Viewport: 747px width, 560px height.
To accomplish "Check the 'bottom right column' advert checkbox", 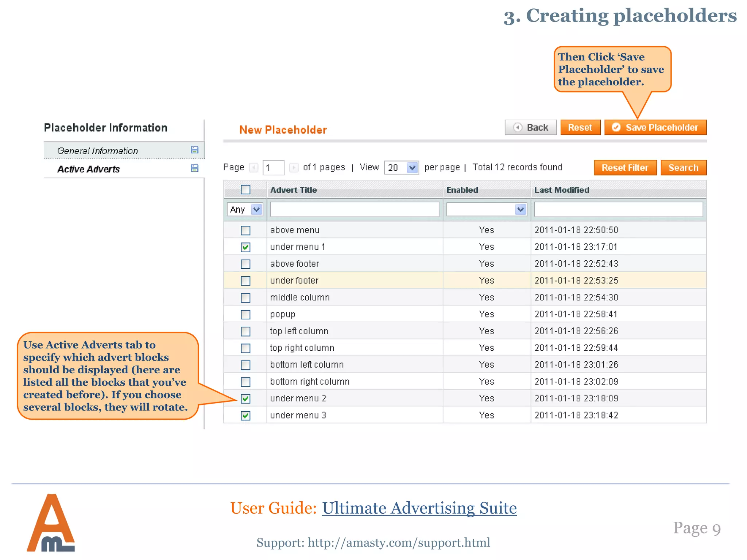I will [245, 382].
